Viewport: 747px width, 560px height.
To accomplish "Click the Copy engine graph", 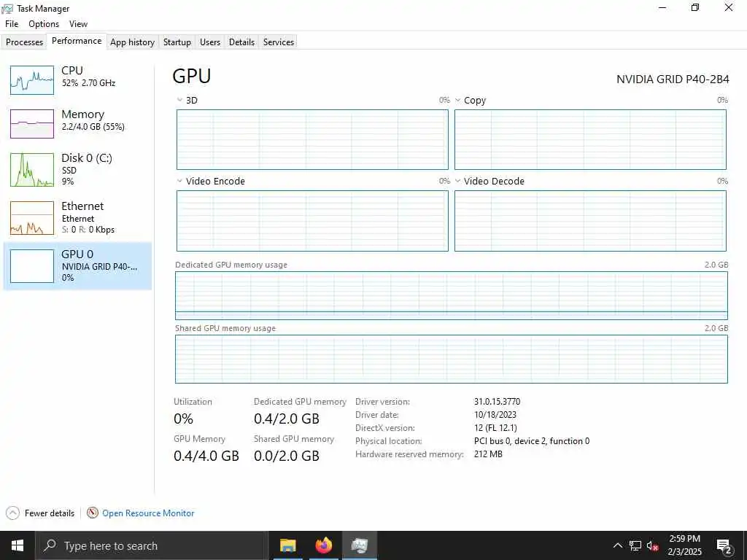I will (x=590, y=139).
